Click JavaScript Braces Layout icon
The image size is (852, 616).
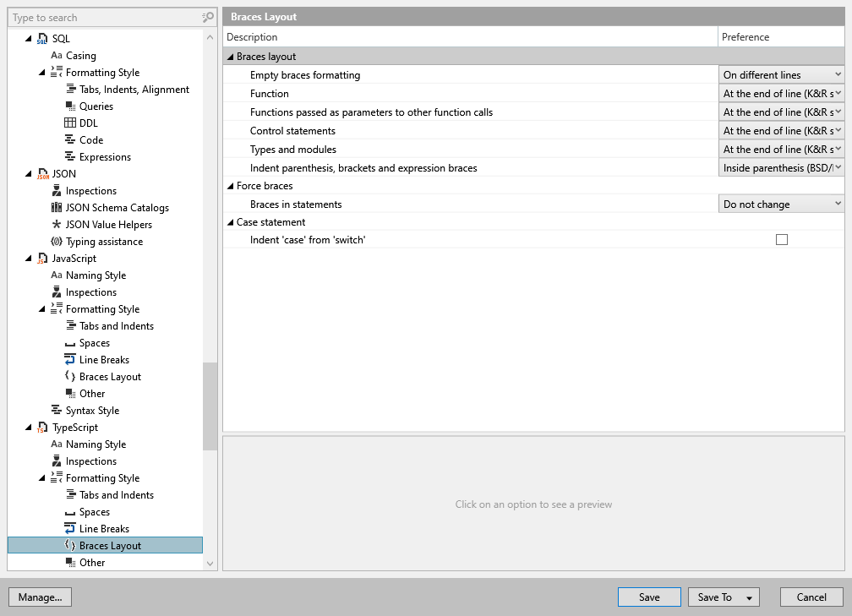coord(70,376)
